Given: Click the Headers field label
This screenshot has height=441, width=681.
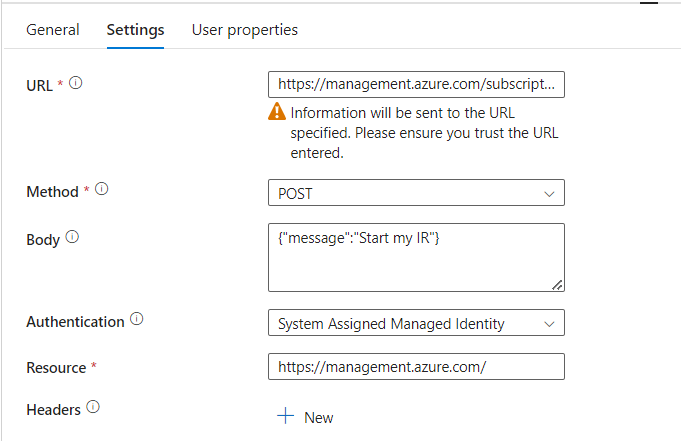Looking at the screenshot, I should pyautogui.click(x=54, y=408).
